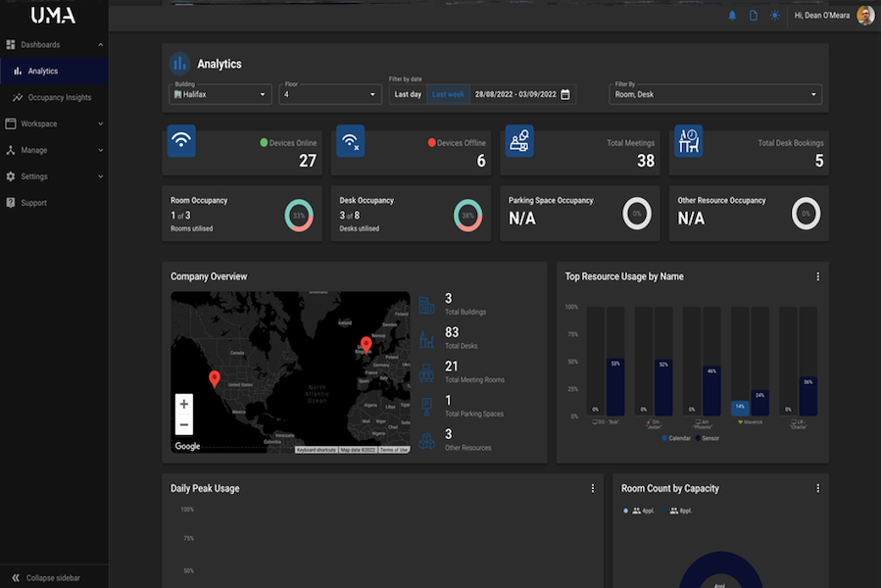Click the Total Desk Bookings count 5
Image resolution: width=882 pixels, height=588 pixels.
click(x=819, y=161)
